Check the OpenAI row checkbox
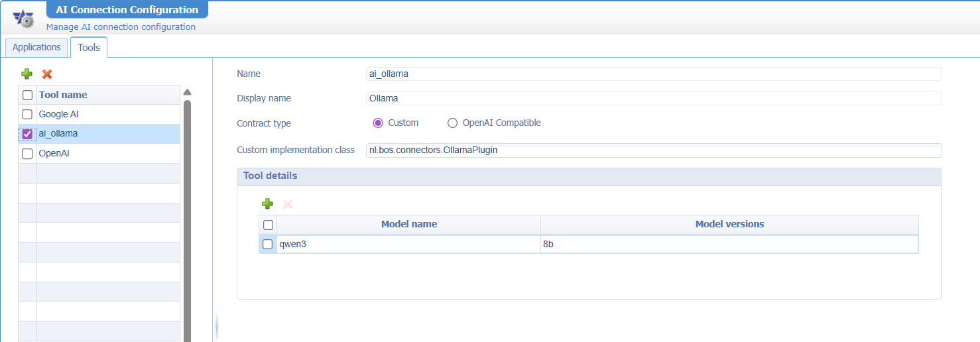 (x=28, y=154)
